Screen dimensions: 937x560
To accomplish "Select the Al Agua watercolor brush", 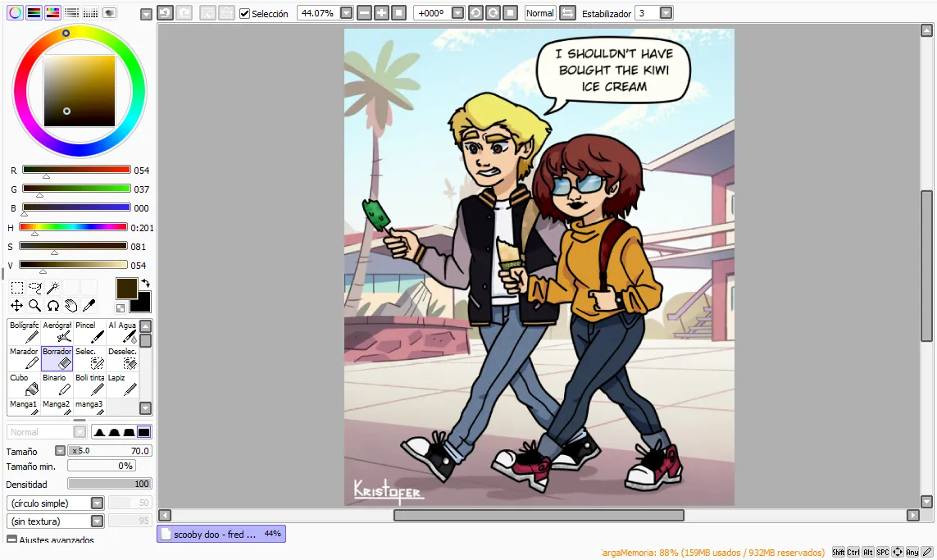I will pos(122,332).
